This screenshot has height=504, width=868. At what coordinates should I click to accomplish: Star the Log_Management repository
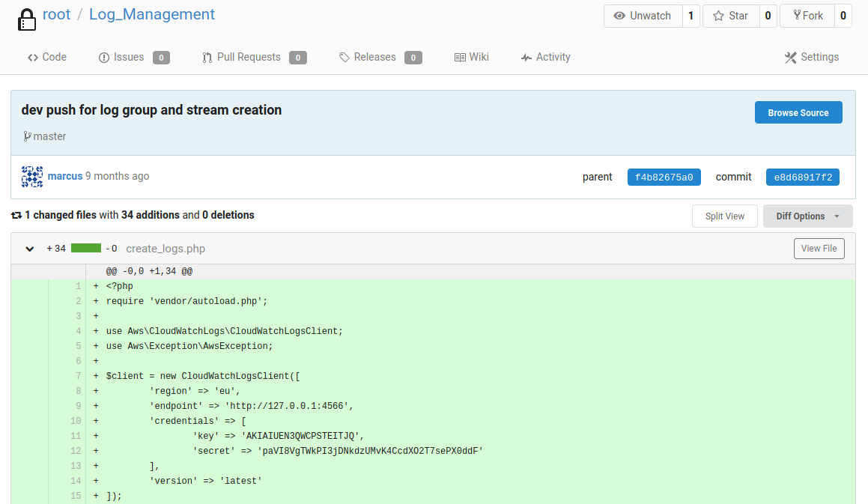point(731,16)
